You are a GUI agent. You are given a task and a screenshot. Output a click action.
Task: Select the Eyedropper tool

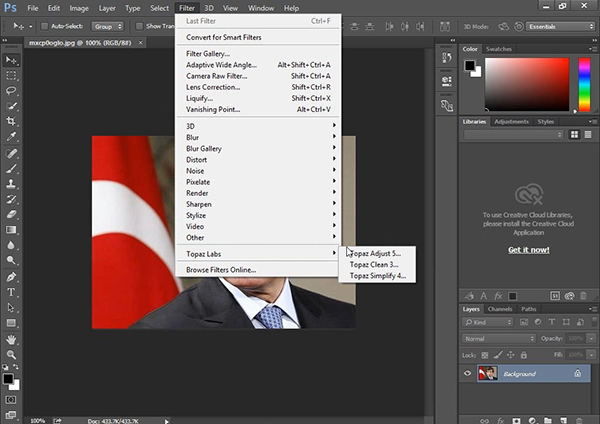coord(11,137)
